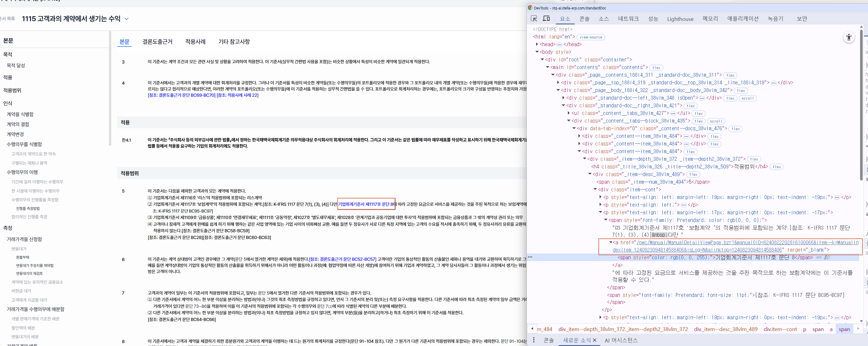
Task: Switch to the 요소 DevTools tab
Action: pyautogui.click(x=565, y=19)
